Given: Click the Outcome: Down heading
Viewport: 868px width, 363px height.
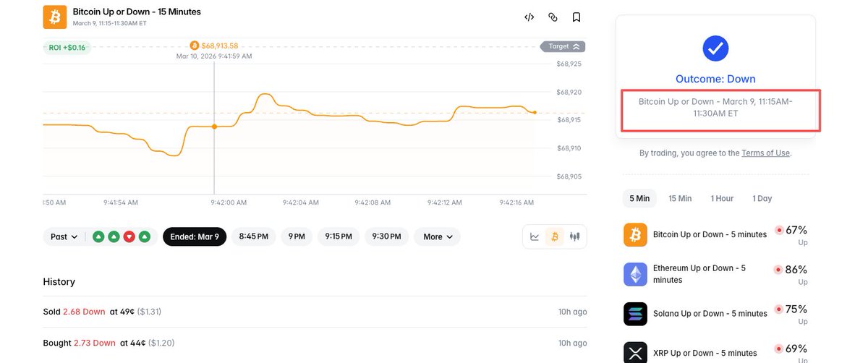Looking at the screenshot, I should tap(715, 79).
